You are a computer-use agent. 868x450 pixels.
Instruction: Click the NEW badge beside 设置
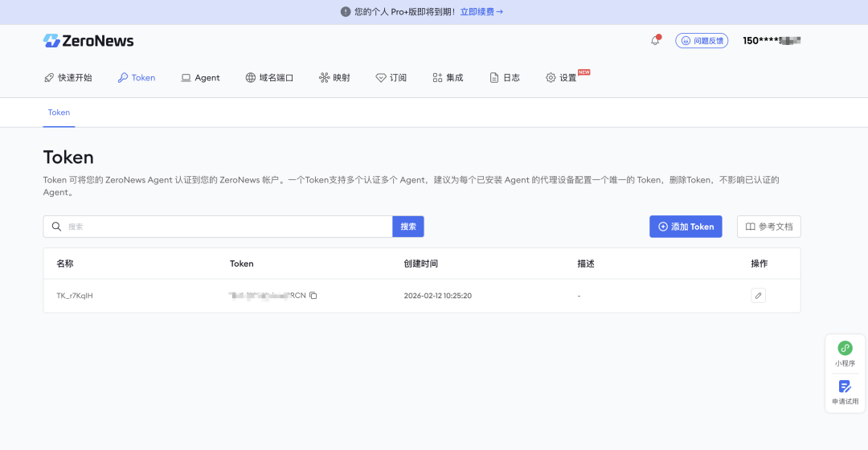coord(584,72)
